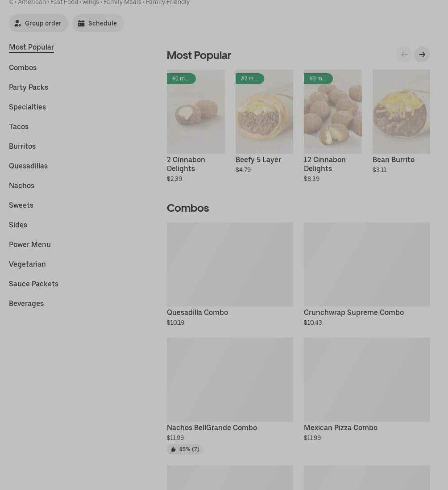The width and height of the screenshot is (448, 490).
Task: Open the Beverages category
Action: point(26,303)
